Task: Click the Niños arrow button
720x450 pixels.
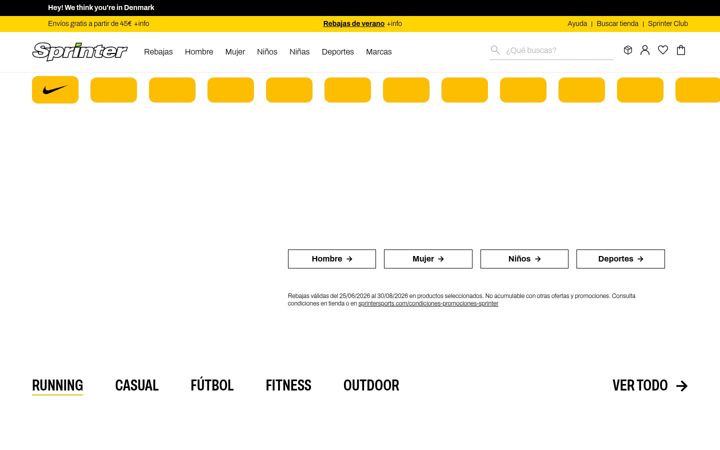Action: click(524, 259)
